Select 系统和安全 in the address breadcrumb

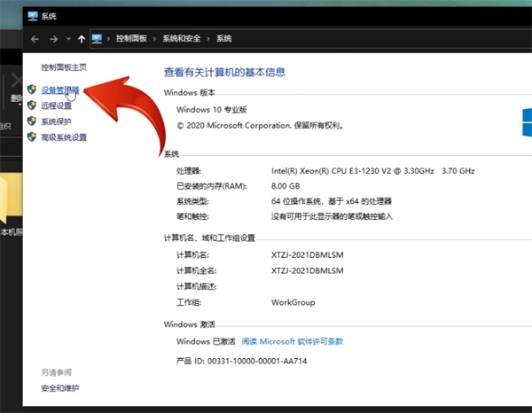(x=182, y=38)
